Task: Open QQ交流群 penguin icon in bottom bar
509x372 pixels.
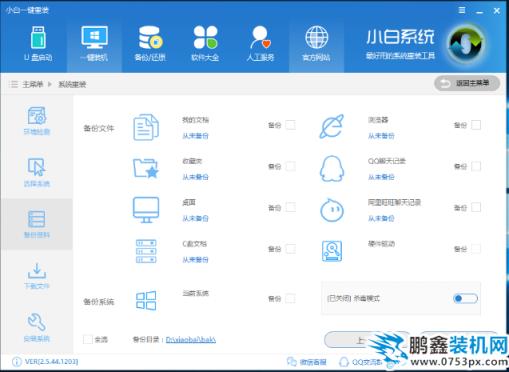Action: pos(343,362)
